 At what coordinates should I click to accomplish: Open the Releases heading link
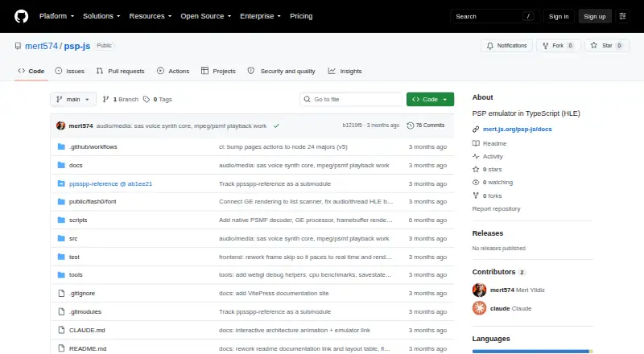tap(488, 233)
